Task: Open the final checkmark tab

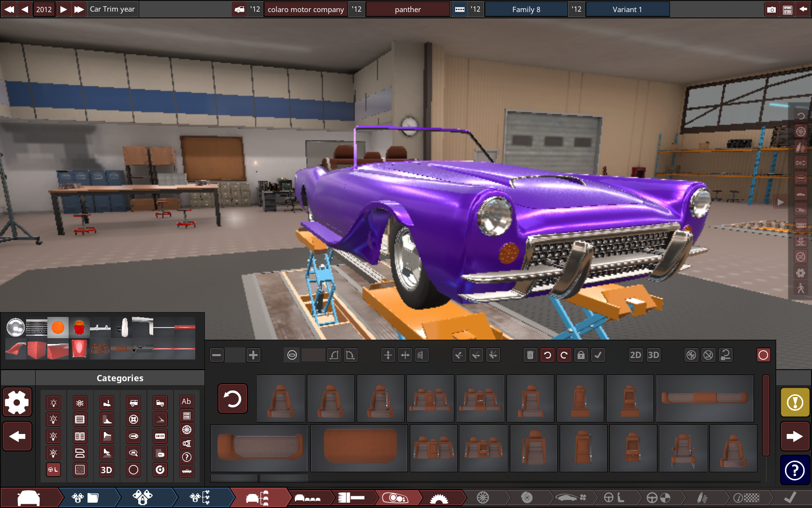Action: (x=790, y=497)
